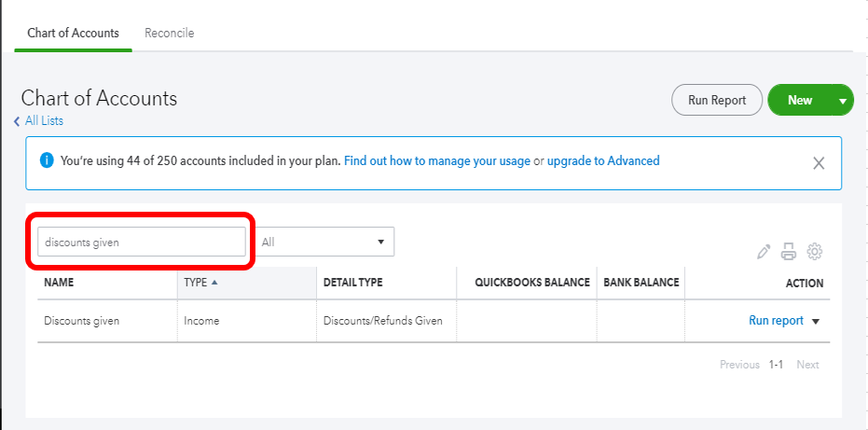Screen dimensions: 868x430
Task: Open the table settings gear icon
Action: point(815,251)
